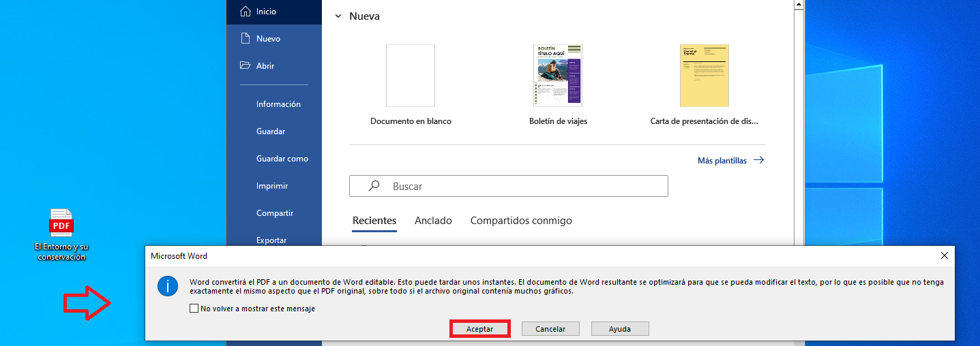This screenshot has height=346, width=980.
Task: Enable No volver a mostrar este mensaje
Action: pyautogui.click(x=194, y=309)
